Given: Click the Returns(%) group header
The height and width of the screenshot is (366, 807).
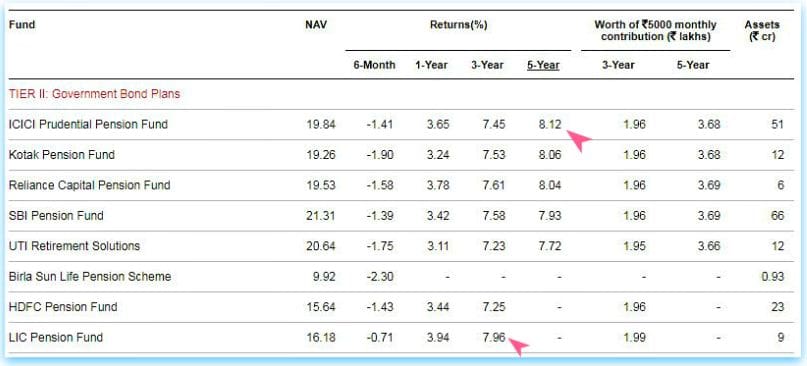Looking at the screenshot, I should [x=459, y=24].
